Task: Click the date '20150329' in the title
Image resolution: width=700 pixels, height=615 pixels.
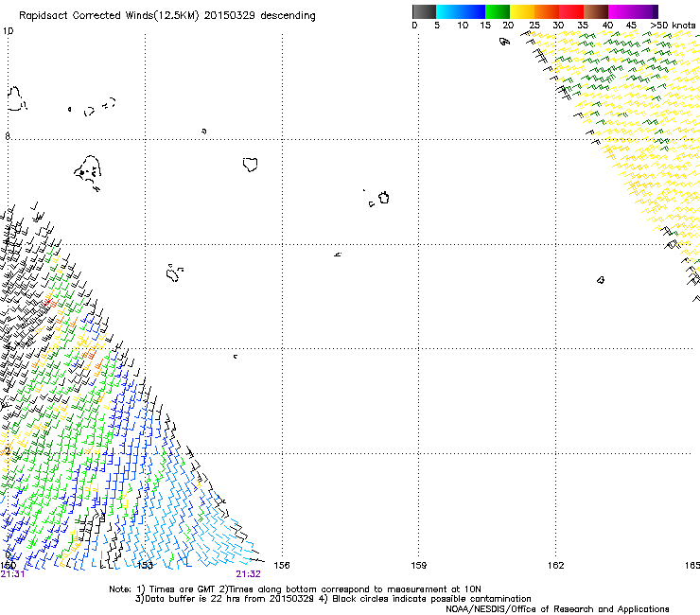Action: point(230,16)
